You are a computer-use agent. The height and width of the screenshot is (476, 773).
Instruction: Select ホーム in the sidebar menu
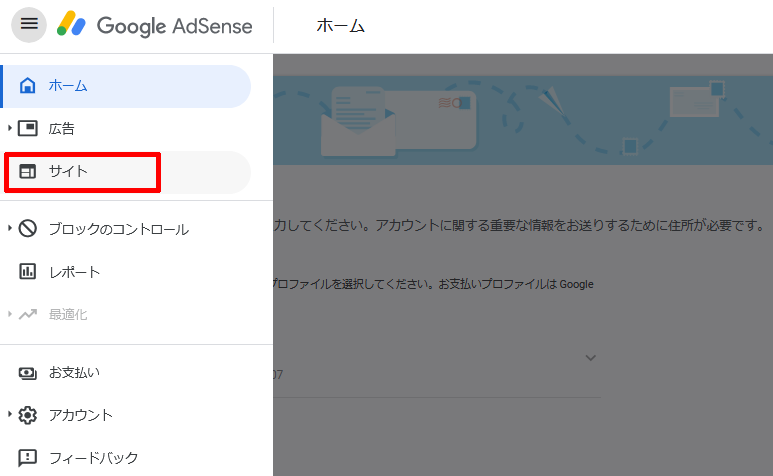126,86
